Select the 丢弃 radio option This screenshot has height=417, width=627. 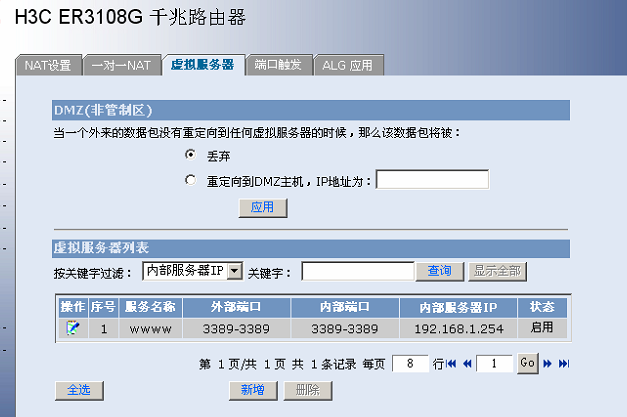coord(190,154)
